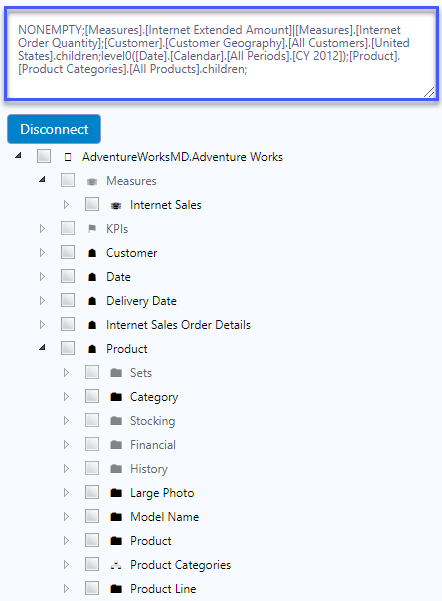
Task: Expand the Customer dimension
Action: click(42, 253)
